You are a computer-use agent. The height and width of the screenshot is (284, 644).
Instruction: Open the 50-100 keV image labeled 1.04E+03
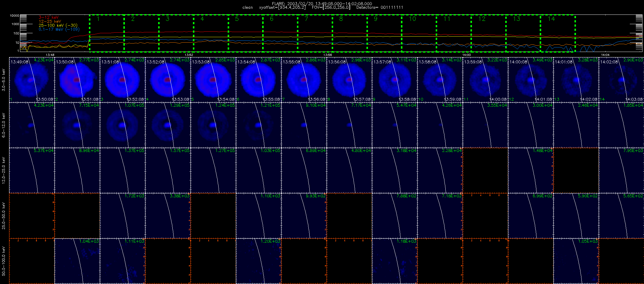[77, 261]
